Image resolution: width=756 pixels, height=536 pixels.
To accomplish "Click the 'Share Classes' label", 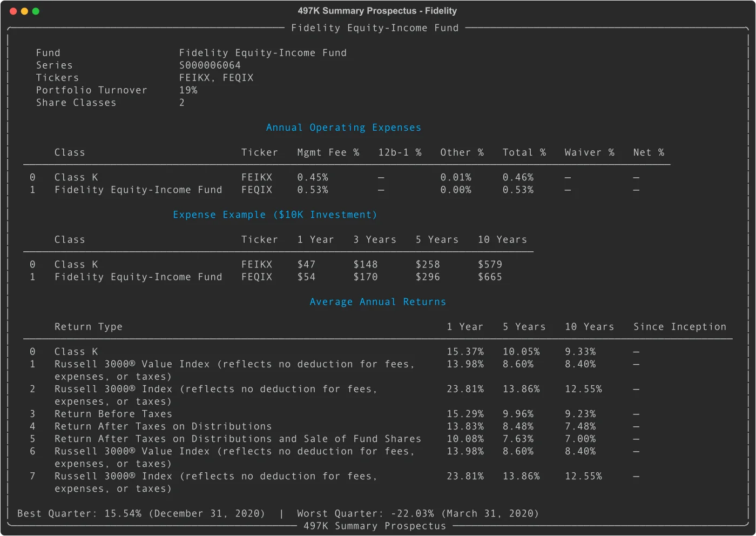I will tap(76, 103).
